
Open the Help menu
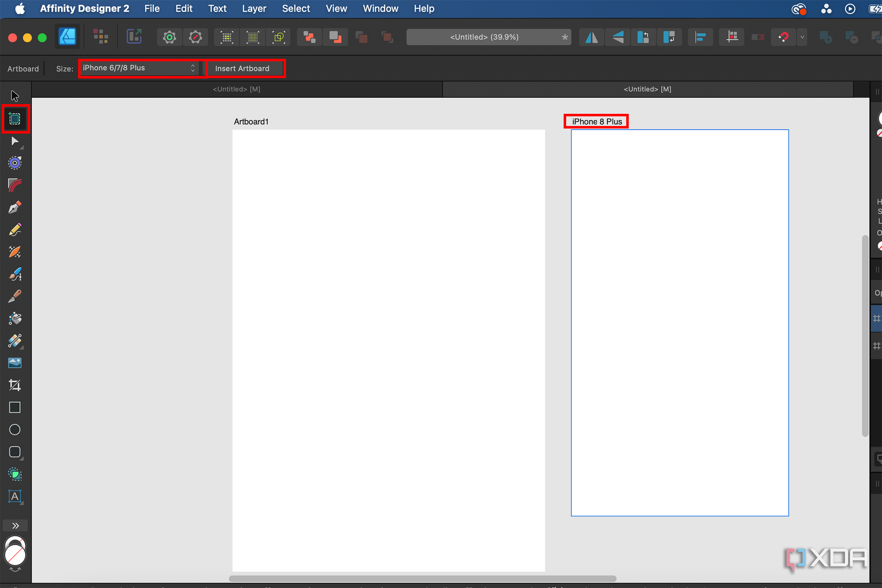pyautogui.click(x=424, y=8)
